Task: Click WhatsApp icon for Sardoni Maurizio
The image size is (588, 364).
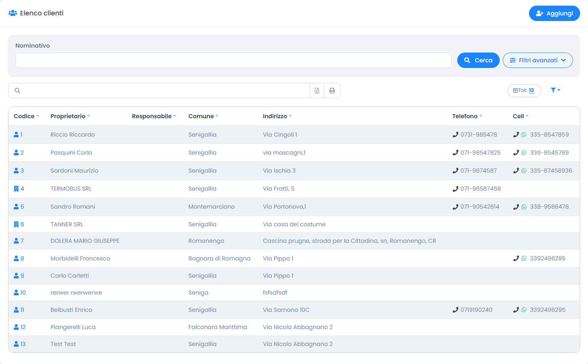Action: (524, 171)
